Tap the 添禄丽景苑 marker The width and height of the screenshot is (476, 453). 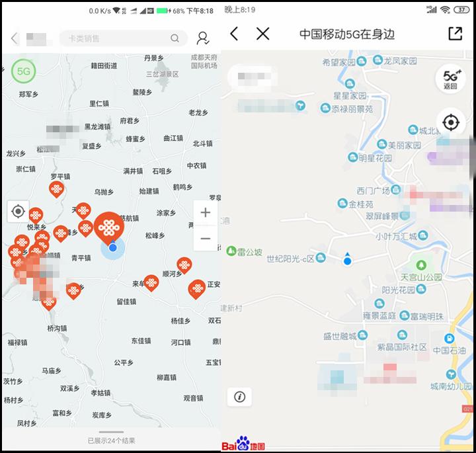(325, 108)
